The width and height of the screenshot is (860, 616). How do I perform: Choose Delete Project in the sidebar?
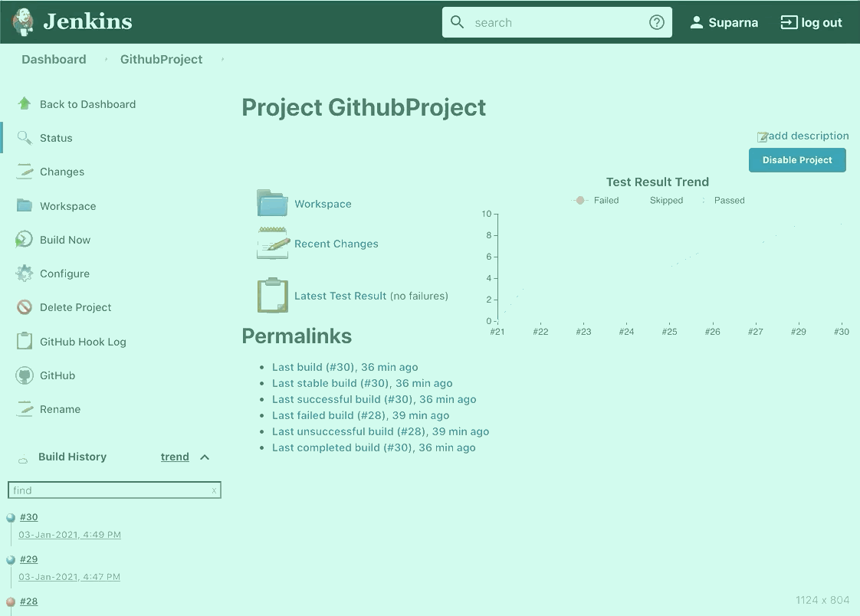[75, 307]
